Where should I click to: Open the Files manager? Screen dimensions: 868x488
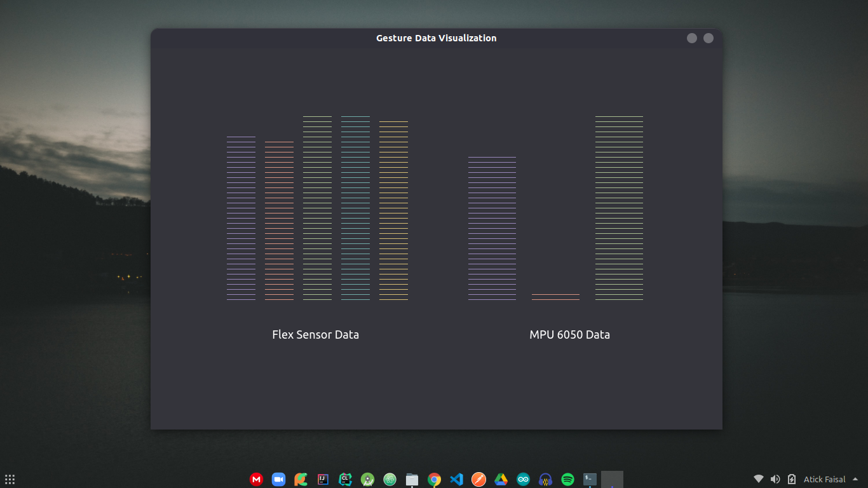coord(412,480)
